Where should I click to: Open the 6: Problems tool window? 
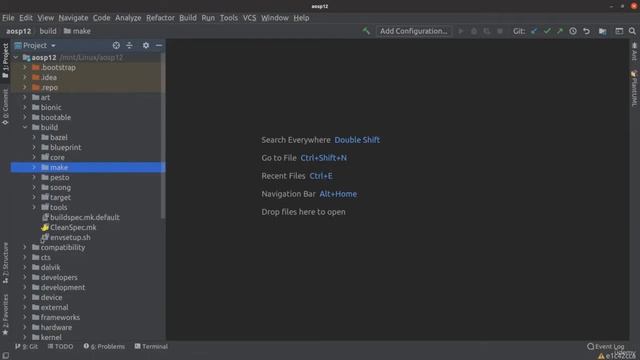pyautogui.click(x=104, y=347)
